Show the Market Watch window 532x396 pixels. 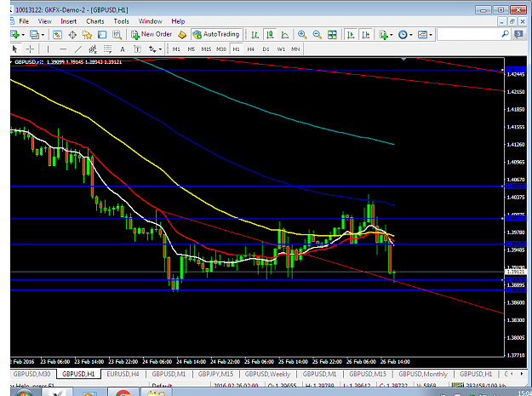[57, 35]
